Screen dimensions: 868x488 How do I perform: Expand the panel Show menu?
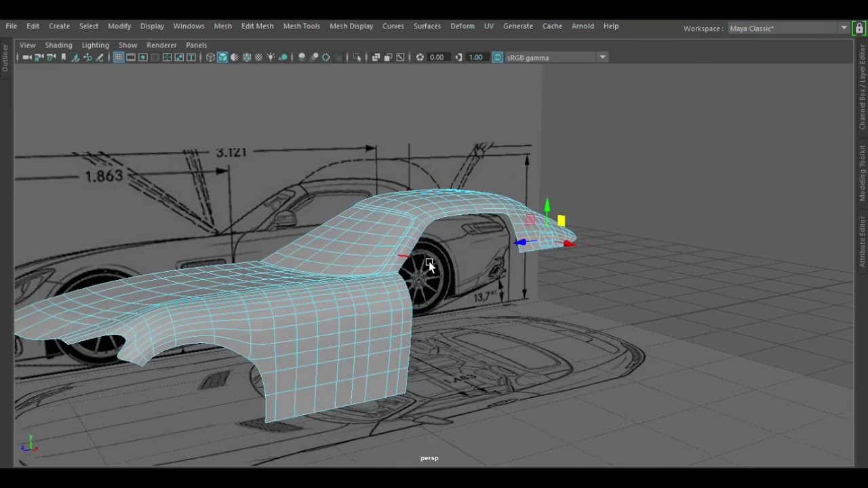(x=127, y=45)
